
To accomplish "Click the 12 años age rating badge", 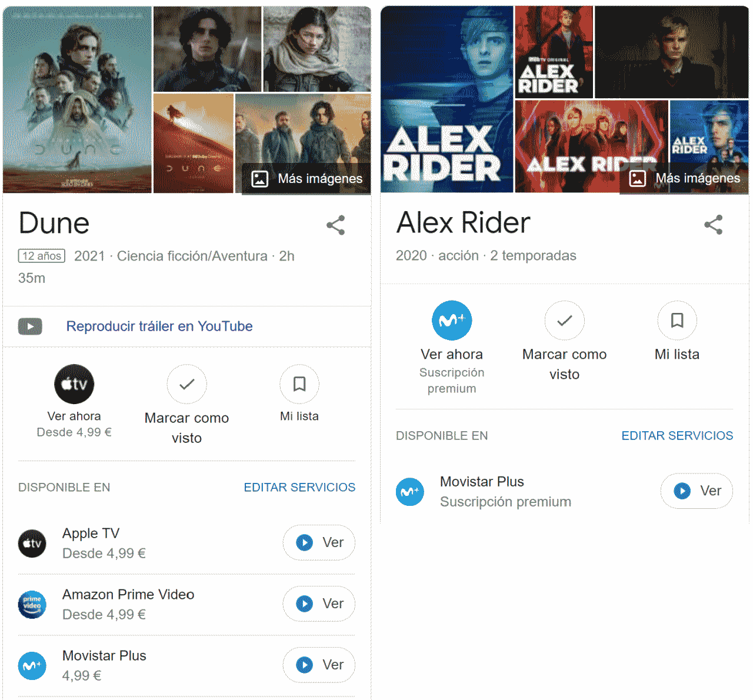I will (42, 256).
